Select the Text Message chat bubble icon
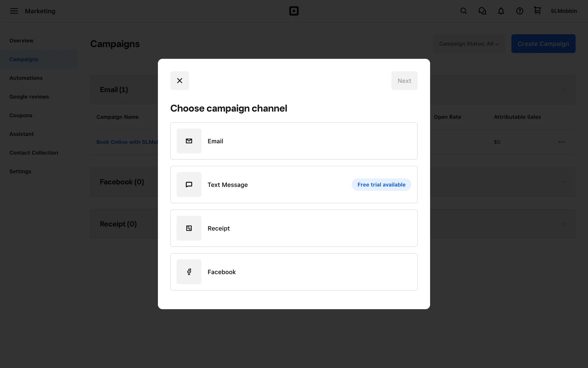 [189, 185]
